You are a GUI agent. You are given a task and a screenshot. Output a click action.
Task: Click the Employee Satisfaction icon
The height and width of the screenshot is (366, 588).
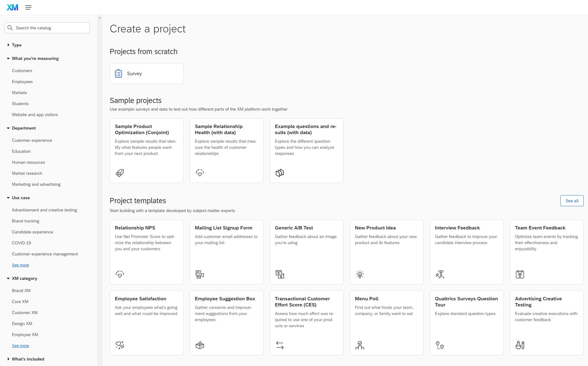pyautogui.click(x=120, y=345)
